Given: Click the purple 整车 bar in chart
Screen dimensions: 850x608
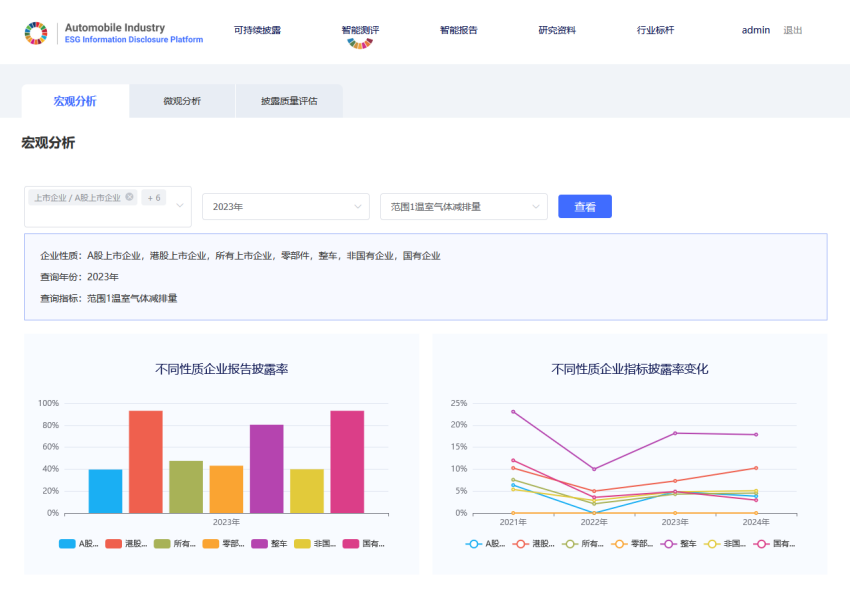Looking at the screenshot, I should pos(266,468).
